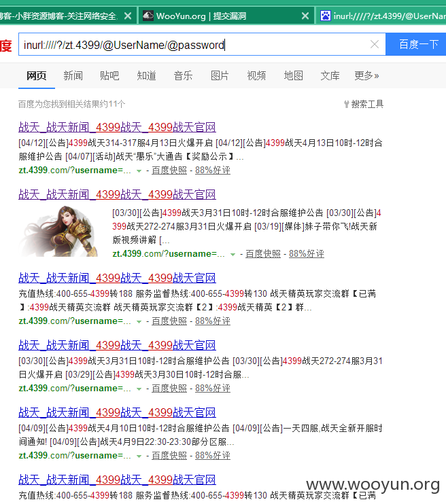Image resolution: width=446 pixels, height=504 pixels.
Task: Switch to 文库 search category
Action: pyautogui.click(x=330, y=76)
